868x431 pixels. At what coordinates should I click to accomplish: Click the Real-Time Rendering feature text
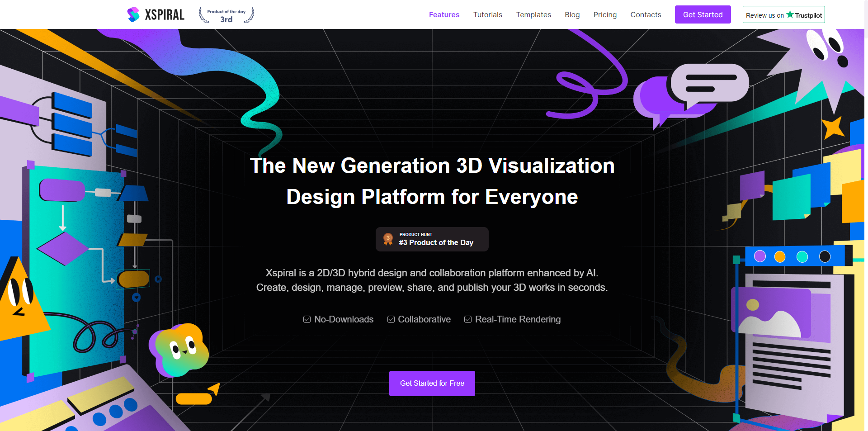(x=518, y=319)
